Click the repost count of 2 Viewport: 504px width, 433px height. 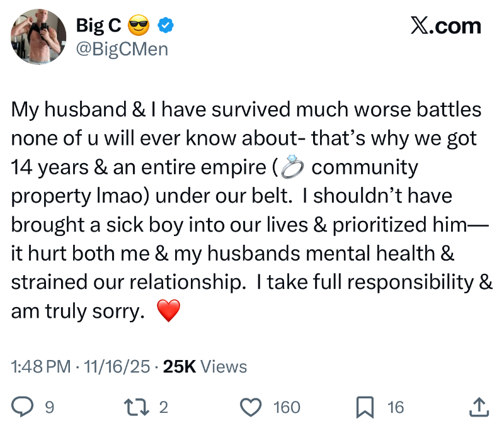164,408
